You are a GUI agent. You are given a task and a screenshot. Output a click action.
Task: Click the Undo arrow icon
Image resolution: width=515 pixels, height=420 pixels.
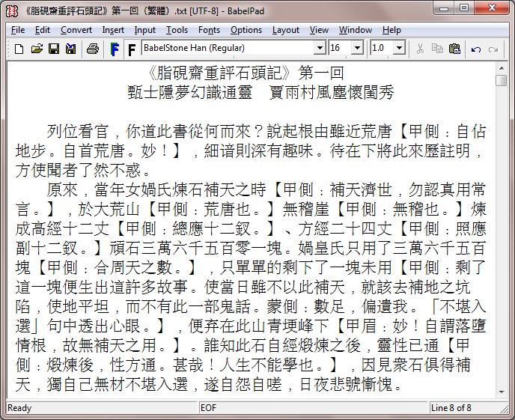[475, 49]
